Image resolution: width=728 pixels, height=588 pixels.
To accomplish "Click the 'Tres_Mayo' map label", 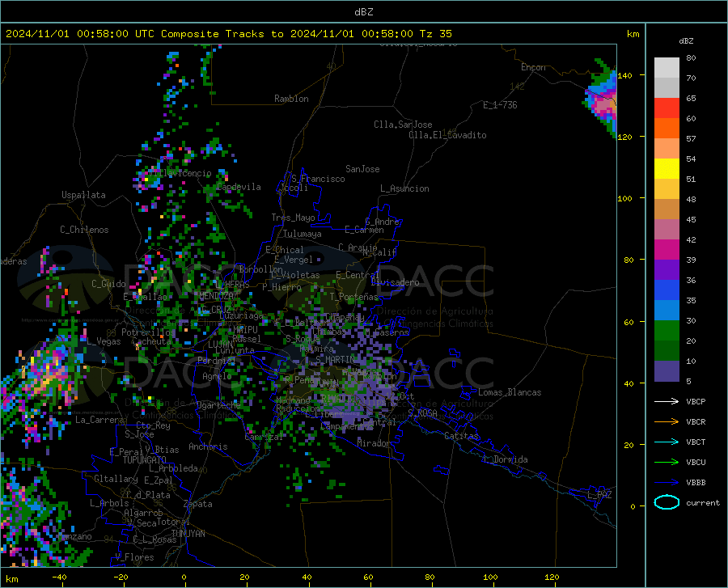I will [293, 218].
